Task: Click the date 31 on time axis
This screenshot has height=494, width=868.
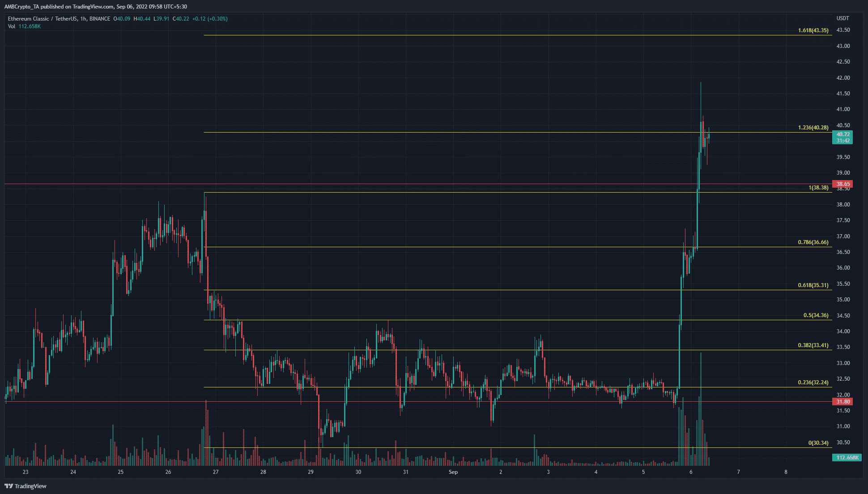Action: point(405,472)
